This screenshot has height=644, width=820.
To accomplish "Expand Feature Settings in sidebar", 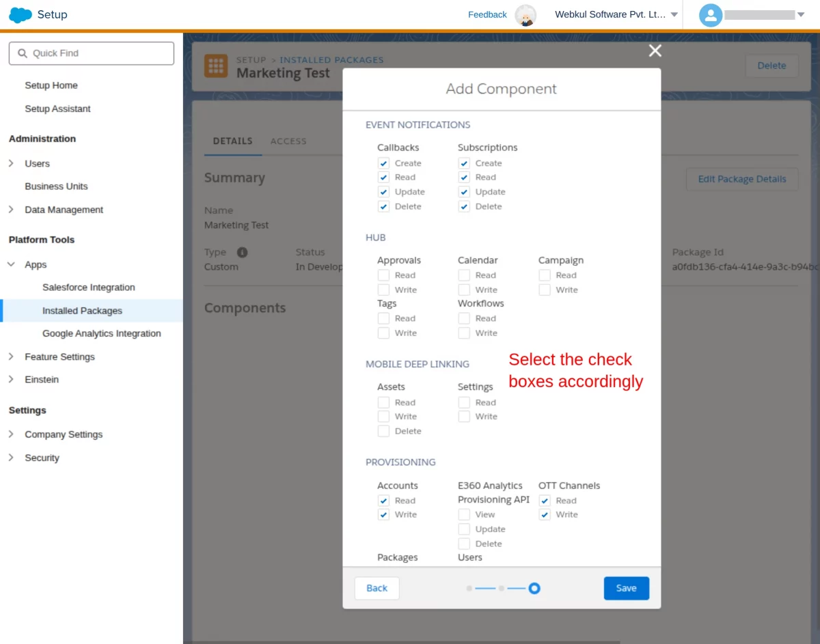I will [11, 356].
